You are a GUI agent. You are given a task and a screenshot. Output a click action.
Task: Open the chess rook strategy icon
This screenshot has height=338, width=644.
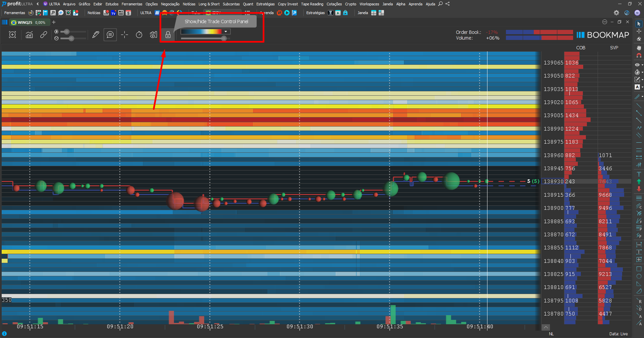click(331, 13)
